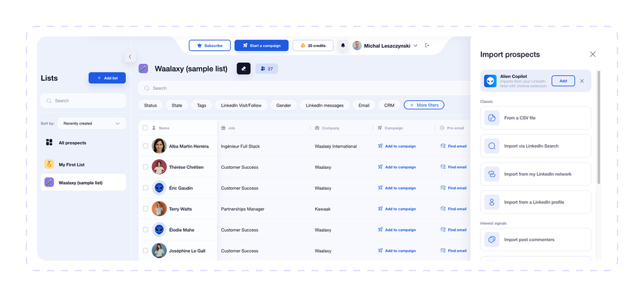Click the My First List medal icon
This screenshot has height=297, width=644.
tap(49, 164)
